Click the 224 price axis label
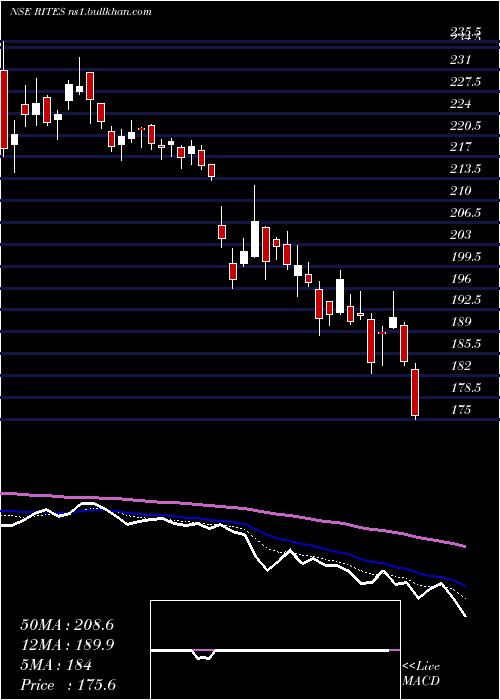Viewport: 500px width, 700px height. [460, 104]
